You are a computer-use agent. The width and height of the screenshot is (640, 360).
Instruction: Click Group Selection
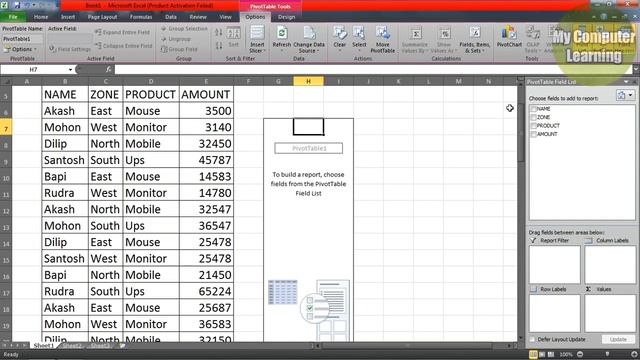pyautogui.click(x=184, y=29)
